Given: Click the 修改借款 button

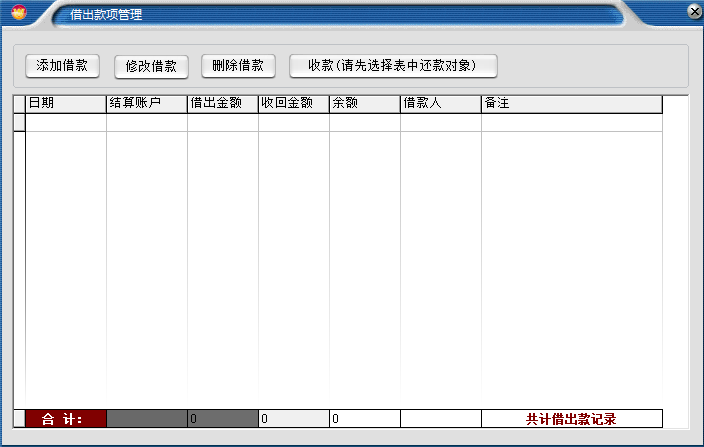Looking at the screenshot, I should coord(151,66).
